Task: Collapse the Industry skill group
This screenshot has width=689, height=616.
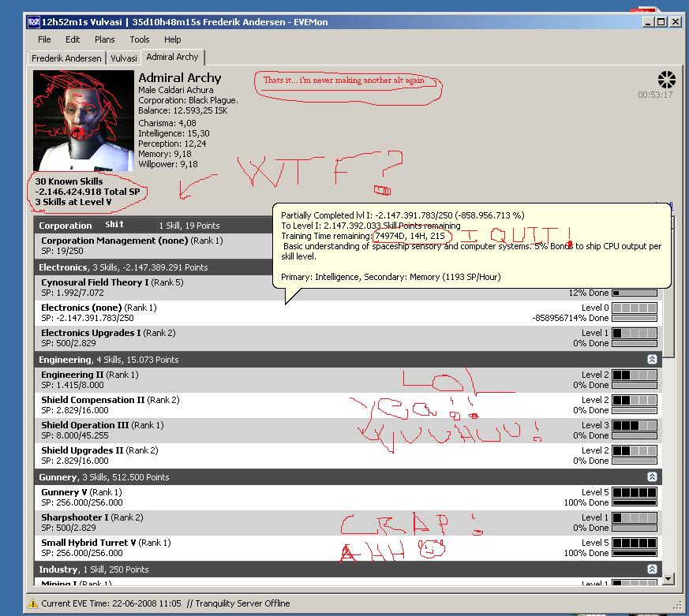Action: (x=652, y=569)
